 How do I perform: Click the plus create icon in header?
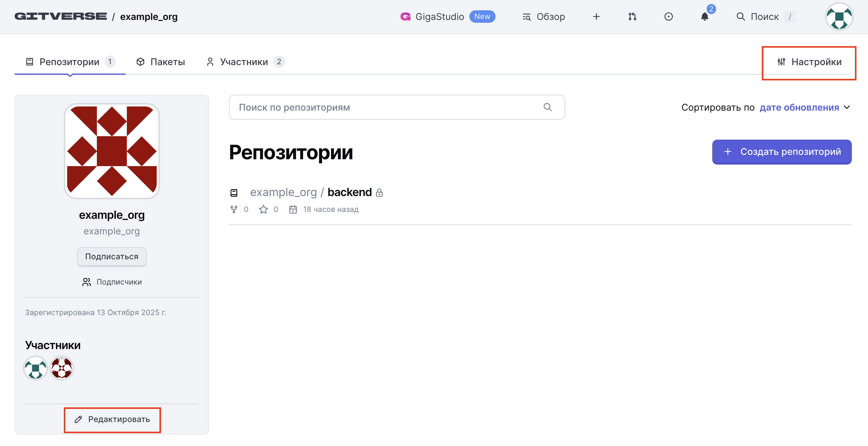596,17
